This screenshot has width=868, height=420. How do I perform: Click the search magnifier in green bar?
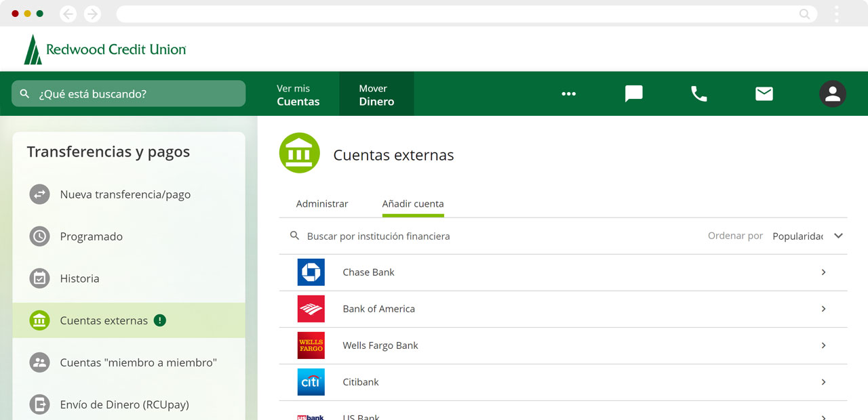pos(25,93)
